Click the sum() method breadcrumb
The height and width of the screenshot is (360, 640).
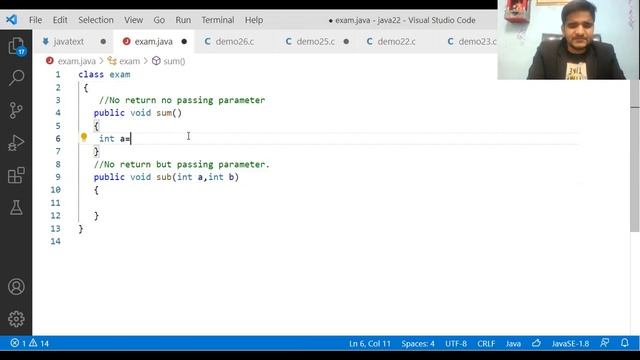pos(169,61)
